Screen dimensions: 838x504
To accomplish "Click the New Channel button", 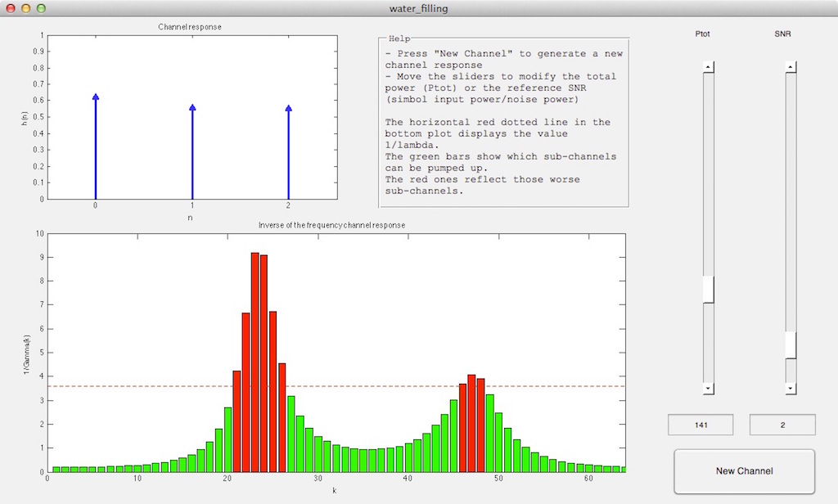I will click(744, 470).
